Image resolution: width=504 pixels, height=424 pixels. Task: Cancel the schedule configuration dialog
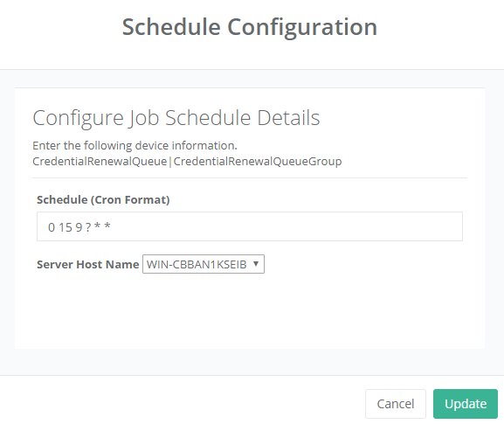[396, 404]
